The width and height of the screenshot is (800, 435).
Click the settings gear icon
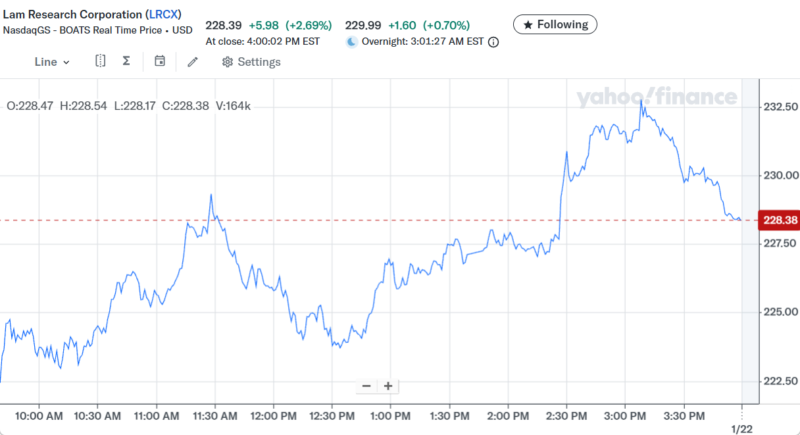[227, 62]
